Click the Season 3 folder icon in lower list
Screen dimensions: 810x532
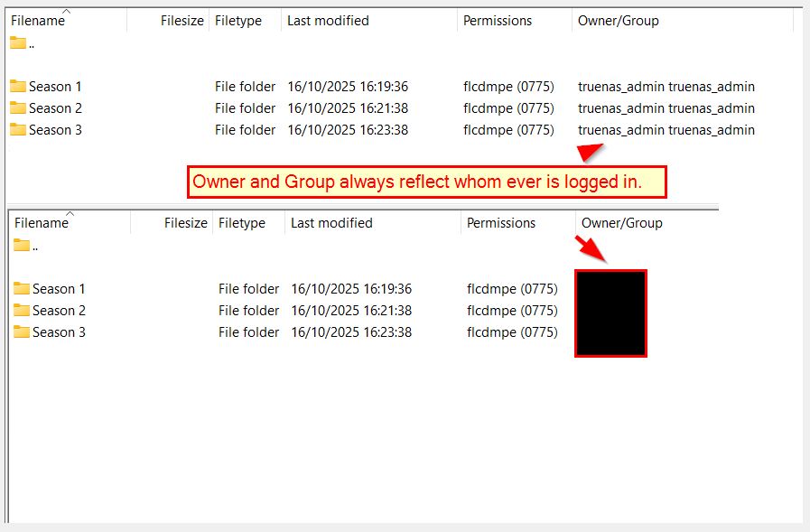[22, 332]
